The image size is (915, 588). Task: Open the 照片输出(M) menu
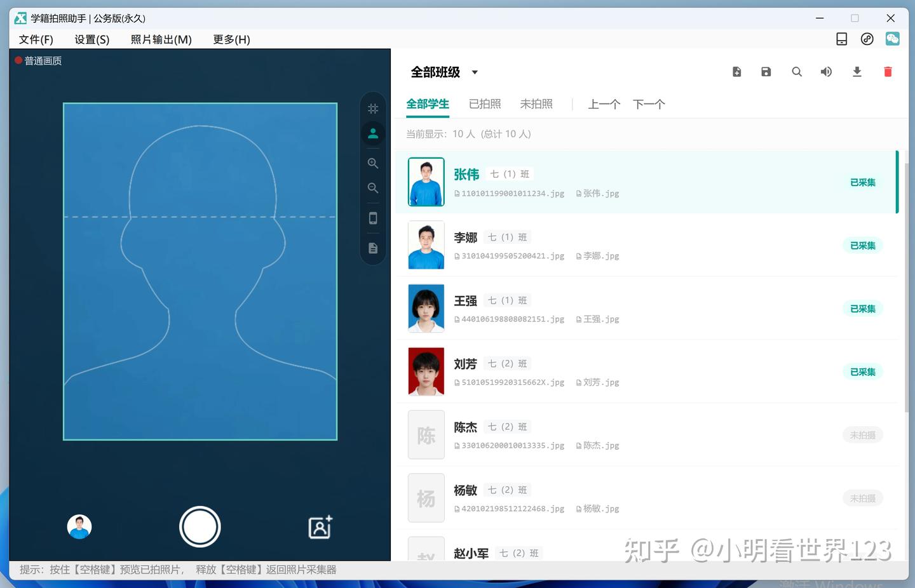coord(161,39)
